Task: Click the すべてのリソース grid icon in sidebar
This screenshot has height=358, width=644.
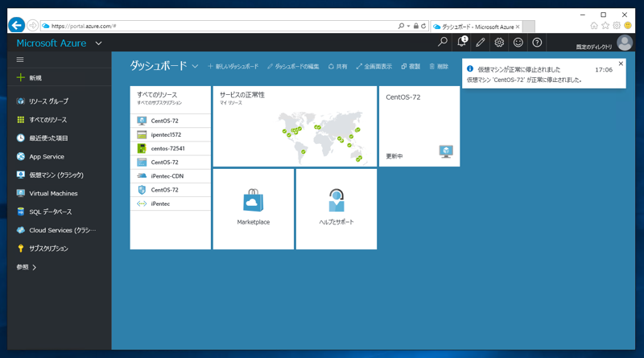Action: coord(21,120)
